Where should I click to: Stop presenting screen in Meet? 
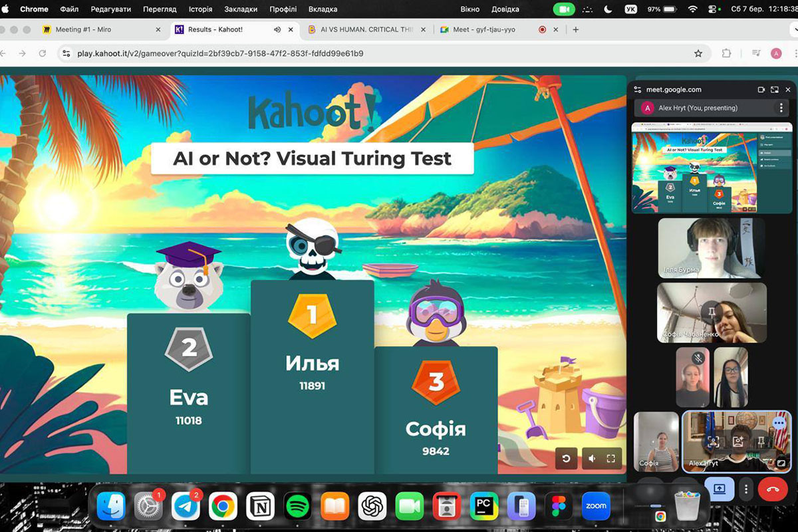click(x=720, y=489)
